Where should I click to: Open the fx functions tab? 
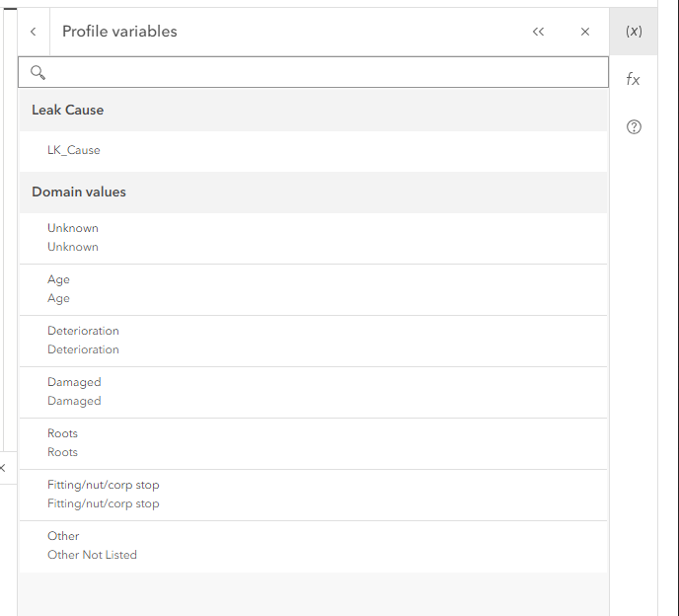(634, 79)
